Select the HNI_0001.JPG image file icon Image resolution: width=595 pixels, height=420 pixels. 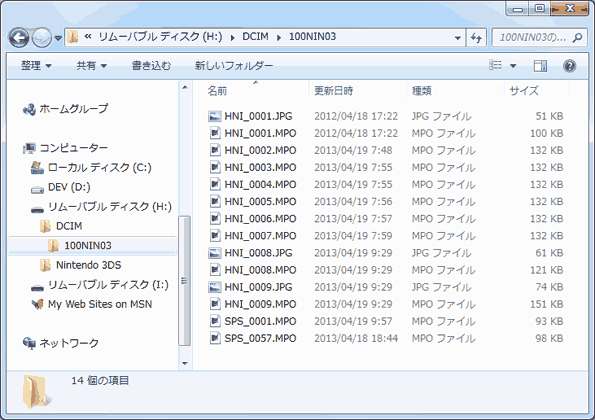pyautogui.click(x=214, y=116)
